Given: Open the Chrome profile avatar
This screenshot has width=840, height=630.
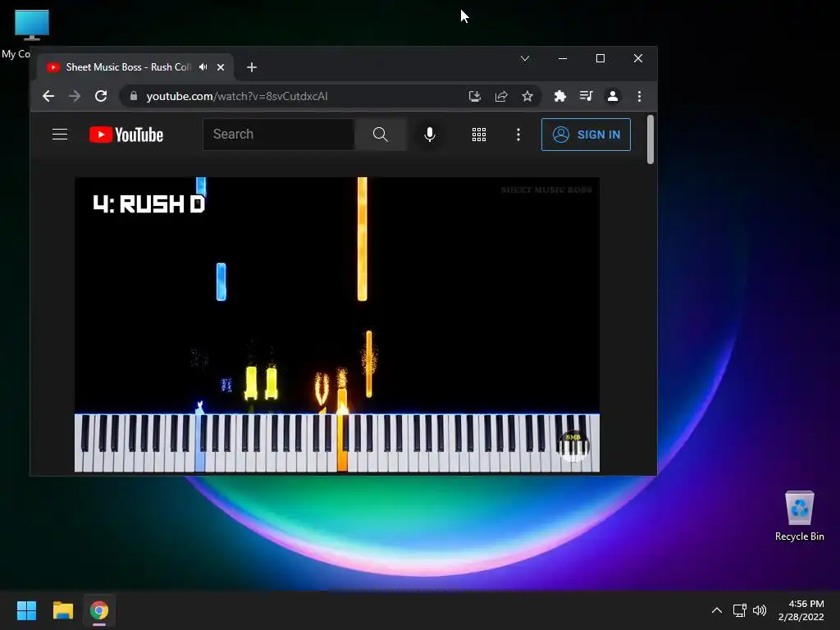Looking at the screenshot, I should [x=612, y=97].
